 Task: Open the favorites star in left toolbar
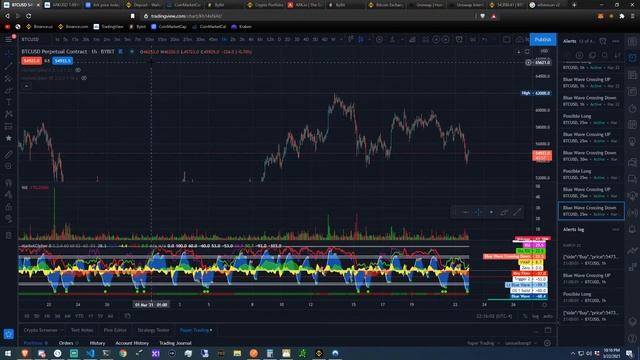click(9, 138)
